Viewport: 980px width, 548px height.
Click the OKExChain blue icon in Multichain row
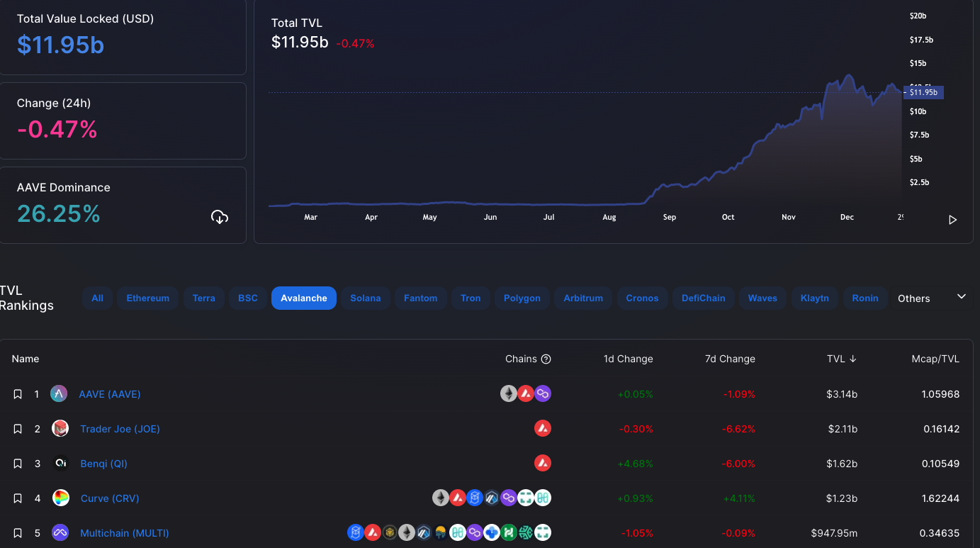click(492, 532)
